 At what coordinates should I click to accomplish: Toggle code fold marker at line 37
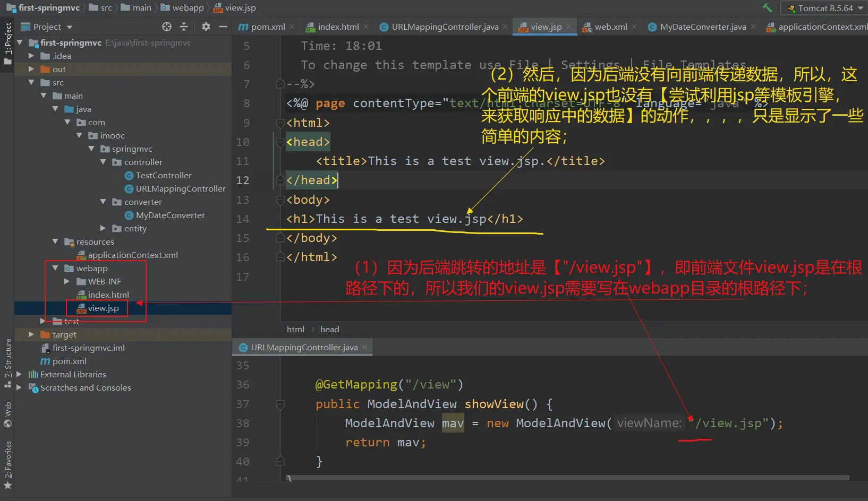280,404
